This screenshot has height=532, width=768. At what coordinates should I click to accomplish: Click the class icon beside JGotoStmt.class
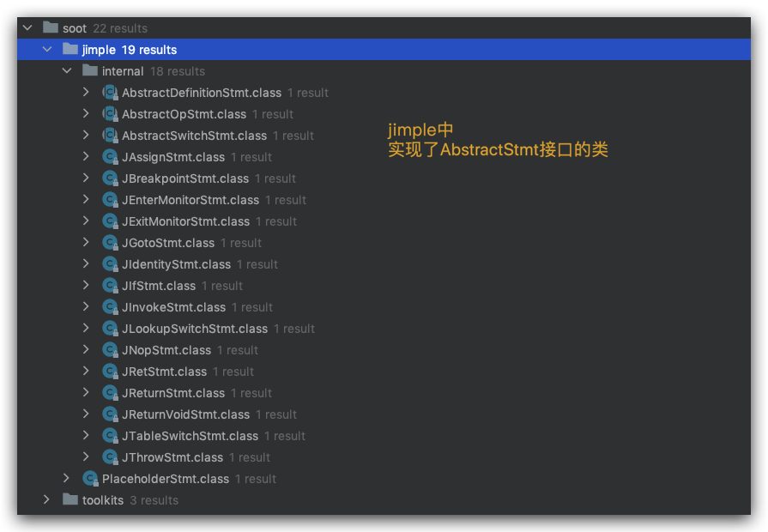(x=109, y=243)
